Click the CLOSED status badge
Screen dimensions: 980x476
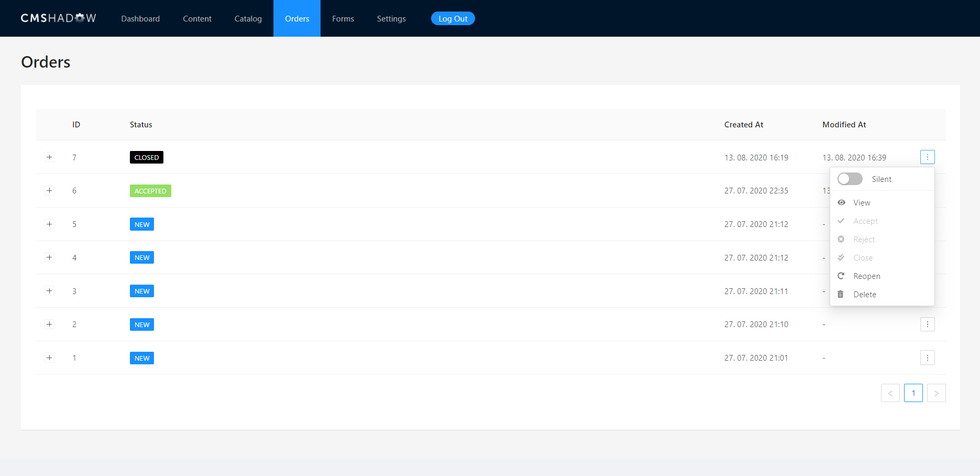[147, 157]
